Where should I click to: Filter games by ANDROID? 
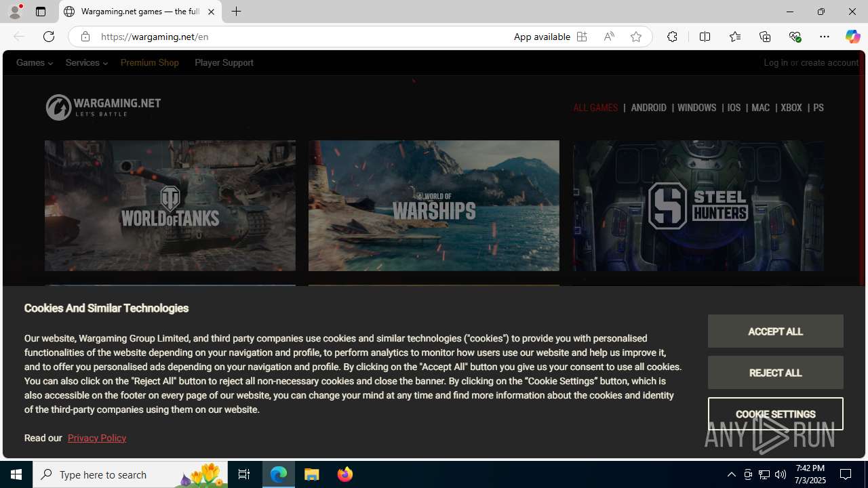pos(649,108)
